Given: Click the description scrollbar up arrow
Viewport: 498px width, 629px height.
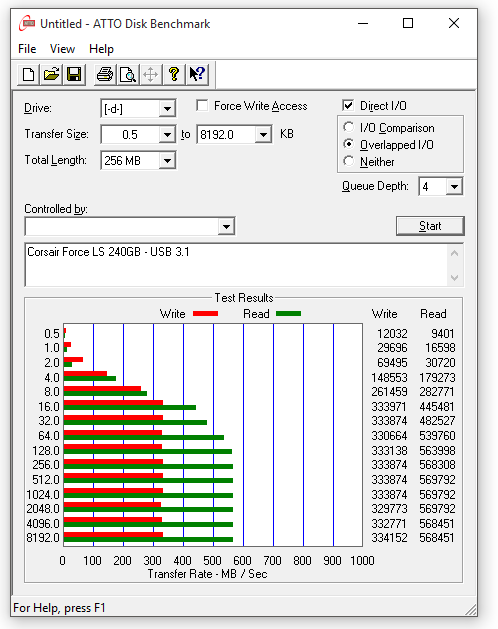Looking at the screenshot, I should [454, 254].
